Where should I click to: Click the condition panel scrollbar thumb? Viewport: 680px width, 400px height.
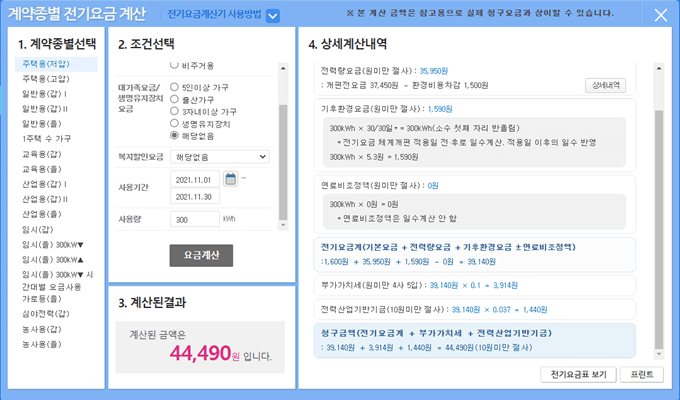click(283, 162)
